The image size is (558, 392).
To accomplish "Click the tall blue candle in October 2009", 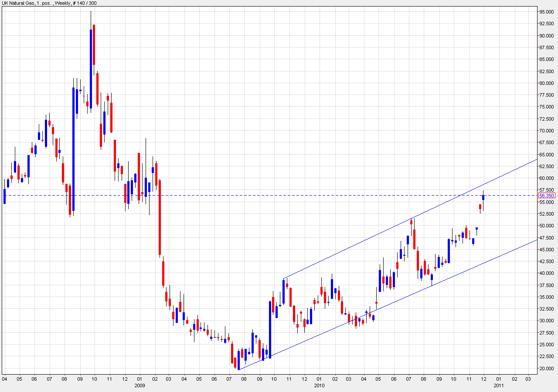I will (x=270, y=329).
